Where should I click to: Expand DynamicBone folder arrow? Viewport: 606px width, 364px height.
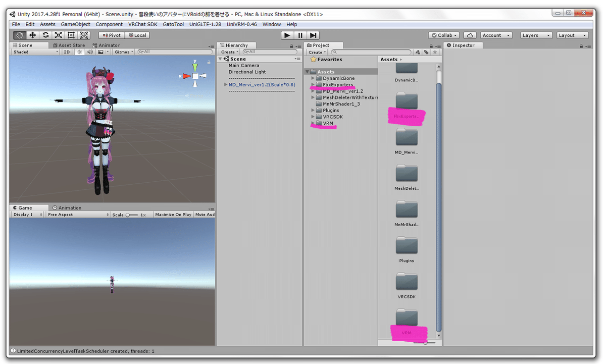pyautogui.click(x=313, y=78)
